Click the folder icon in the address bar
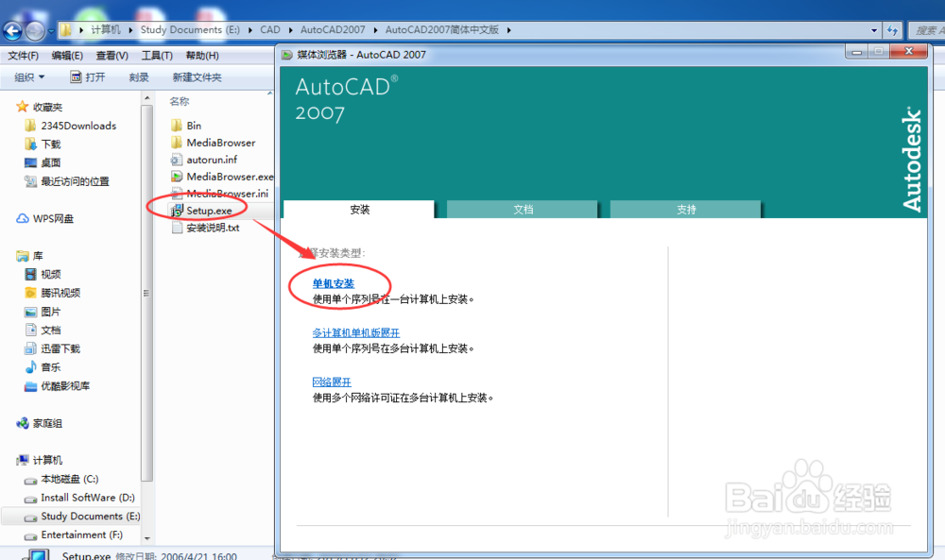Image resolution: width=945 pixels, height=560 pixels. (x=65, y=30)
